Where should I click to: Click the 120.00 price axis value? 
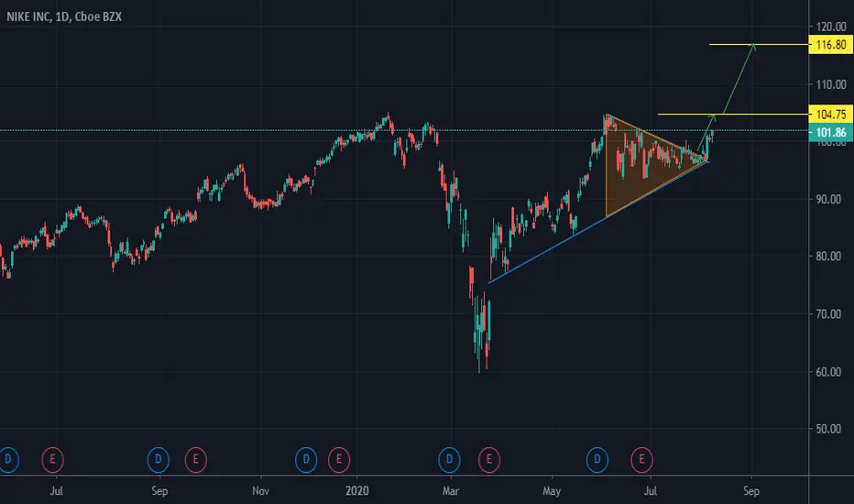point(831,27)
